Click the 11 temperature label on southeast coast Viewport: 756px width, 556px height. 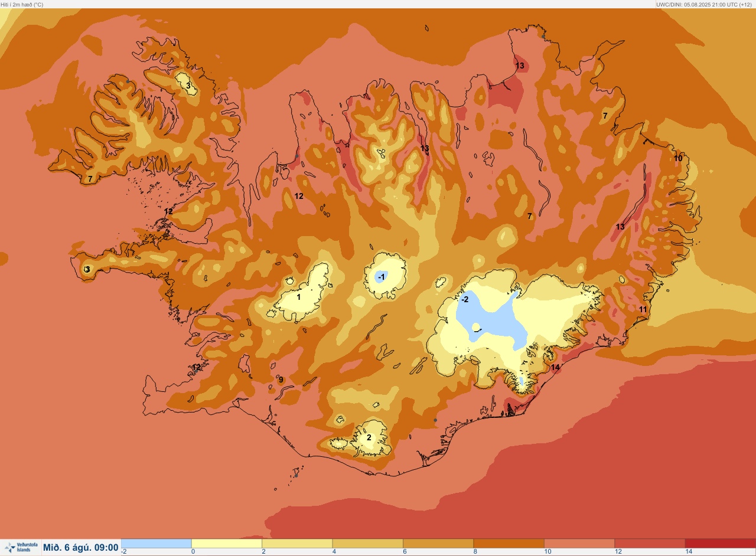tap(643, 309)
